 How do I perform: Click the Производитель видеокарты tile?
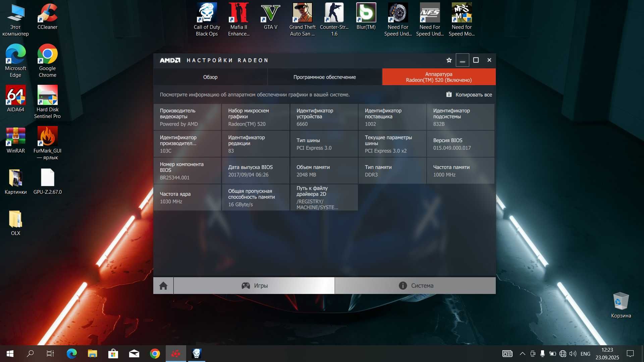(x=187, y=117)
